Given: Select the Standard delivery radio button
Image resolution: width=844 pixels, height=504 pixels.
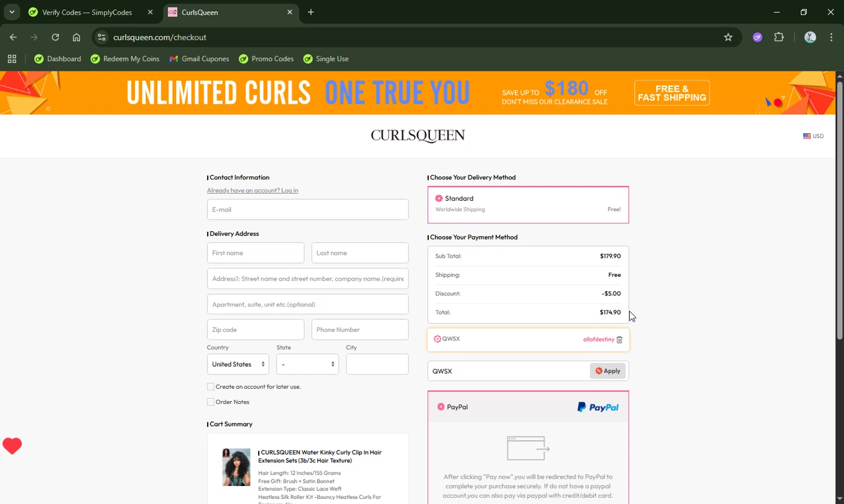Looking at the screenshot, I should pyautogui.click(x=439, y=199).
